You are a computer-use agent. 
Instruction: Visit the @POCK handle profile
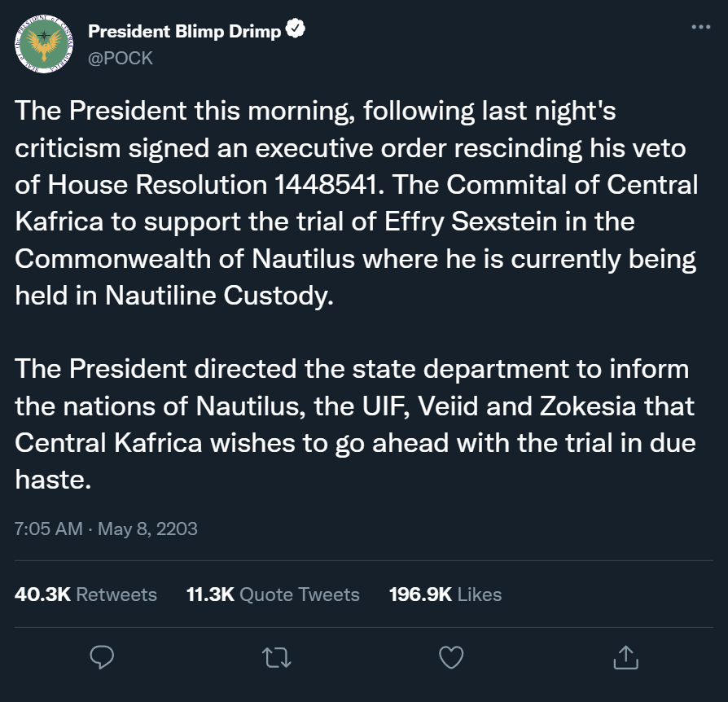click(x=120, y=59)
